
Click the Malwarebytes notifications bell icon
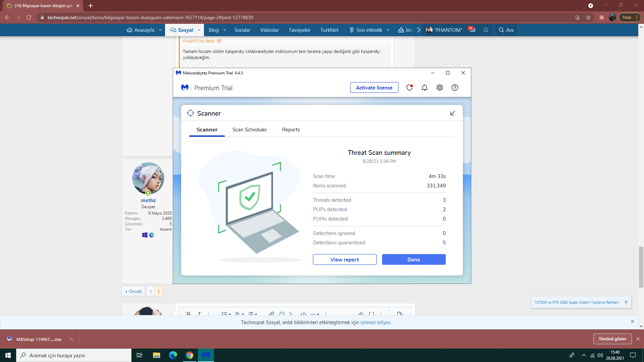(x=424, y=87)
